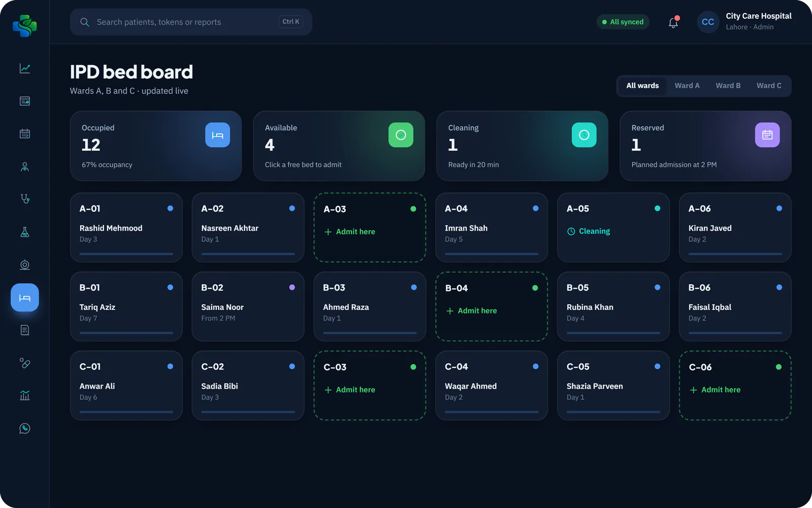Click the teal icon on the Cleaning summary card

[584, 135]
